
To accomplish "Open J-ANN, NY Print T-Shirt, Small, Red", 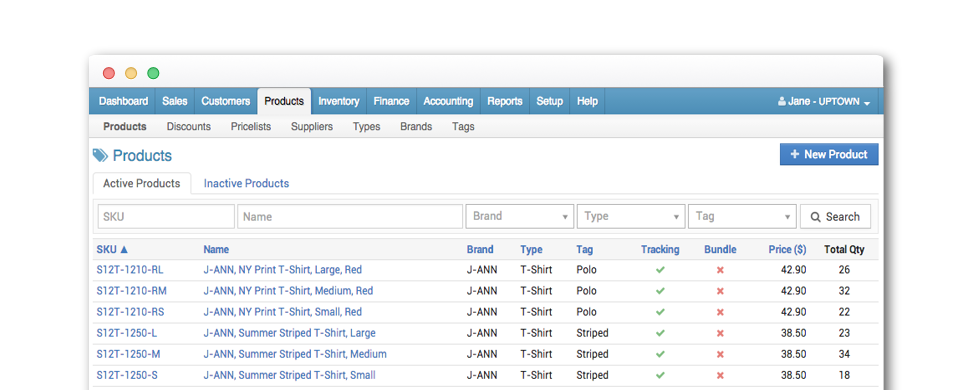I will (x=282, y=312).
